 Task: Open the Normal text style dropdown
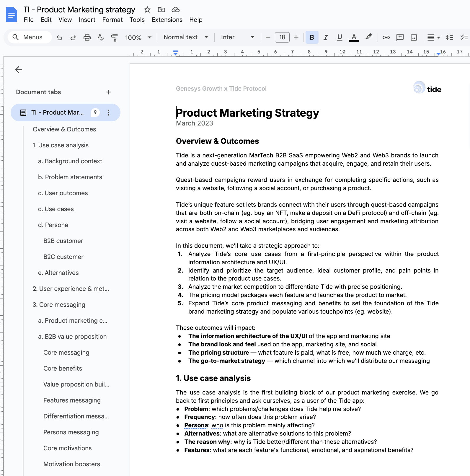pos(186,37)
